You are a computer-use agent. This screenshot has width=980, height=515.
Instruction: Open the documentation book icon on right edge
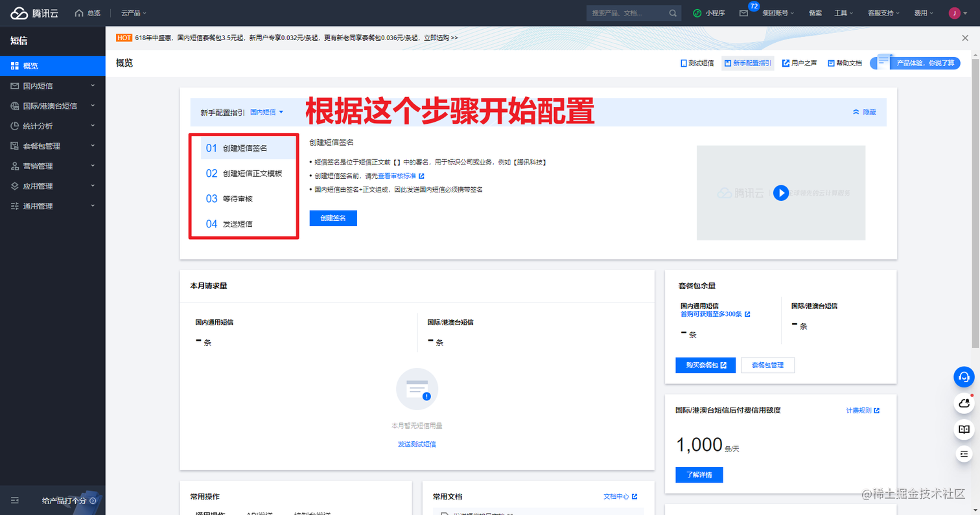pos(964,428)
